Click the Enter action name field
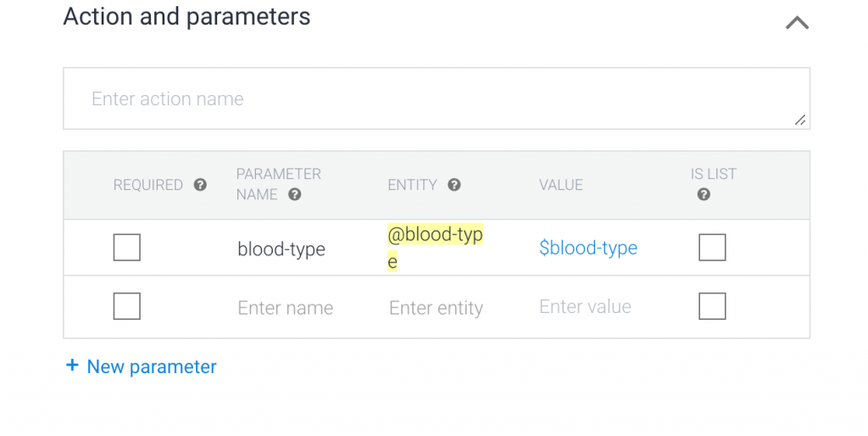The height and width of the screenshot is (436, 868). tap(424, 98)
